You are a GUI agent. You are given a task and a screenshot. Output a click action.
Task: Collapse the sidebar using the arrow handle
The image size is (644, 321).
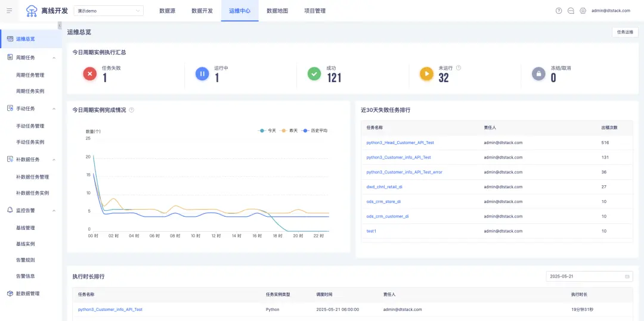tap(60, 26)
